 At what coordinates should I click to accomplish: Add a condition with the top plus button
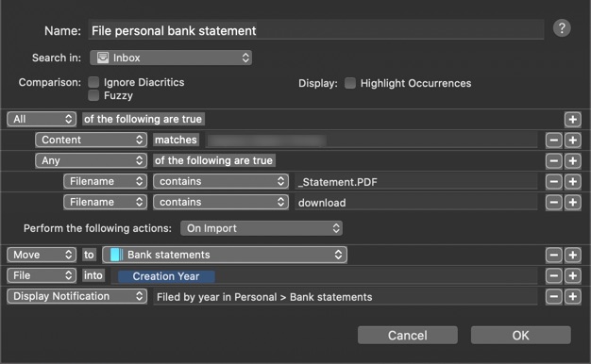(572, 120)
